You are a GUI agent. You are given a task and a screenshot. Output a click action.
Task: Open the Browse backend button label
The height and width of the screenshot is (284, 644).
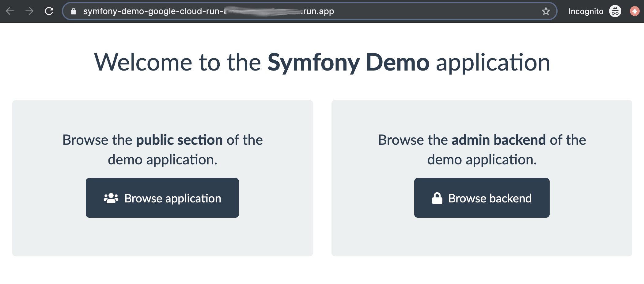click(490, 198)
